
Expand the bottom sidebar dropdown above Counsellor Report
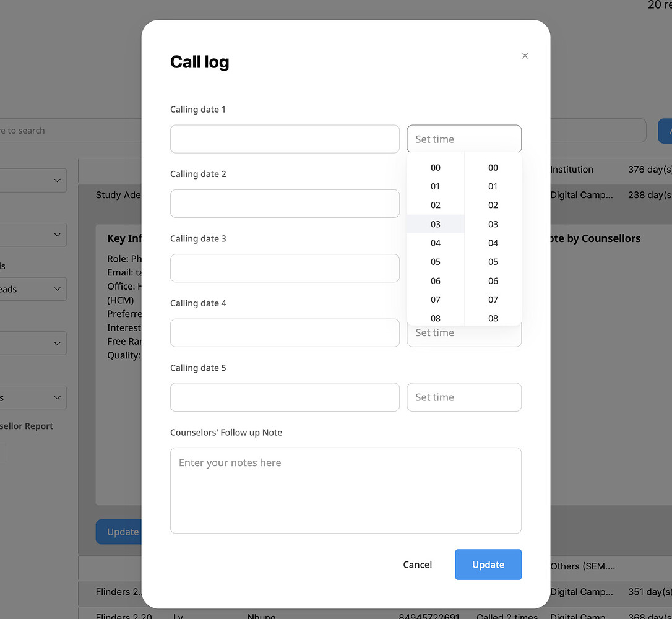33,397
